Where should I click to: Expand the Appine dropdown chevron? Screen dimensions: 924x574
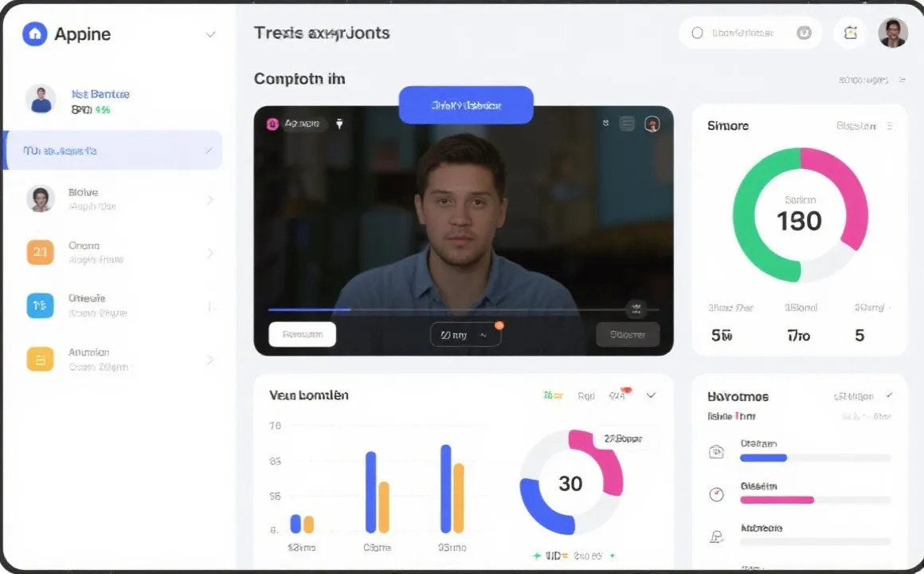(x=210, y=34)
